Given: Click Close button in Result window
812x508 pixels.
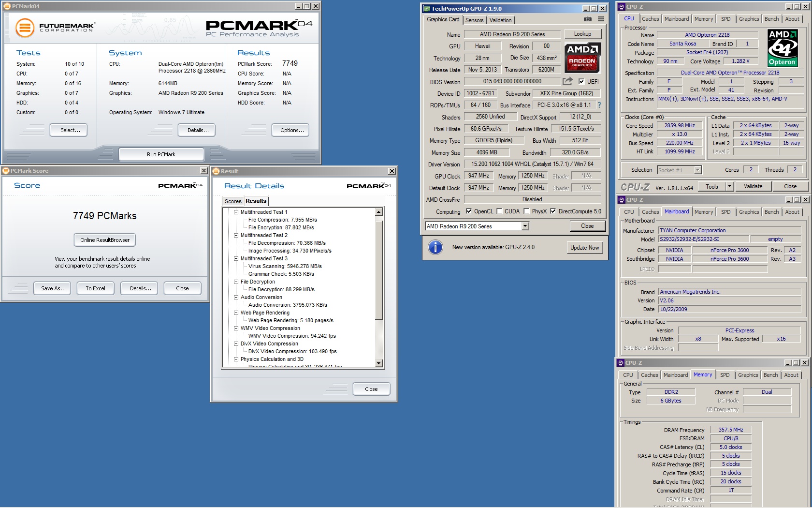Looking at the screenshot, I should pyautogui.click(x=371, y=389).
